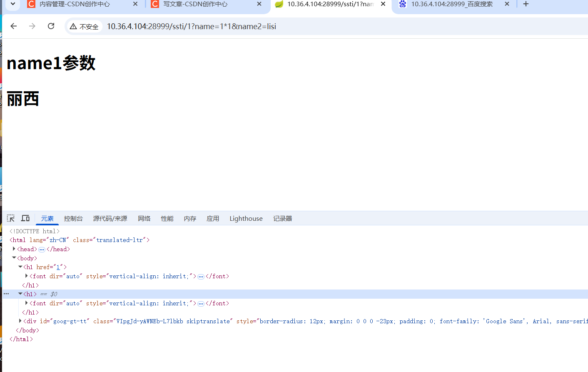The width and height of the screenshot is (588, 372).
Task: Select the closing </body> tag row
Action: [27, 330]
